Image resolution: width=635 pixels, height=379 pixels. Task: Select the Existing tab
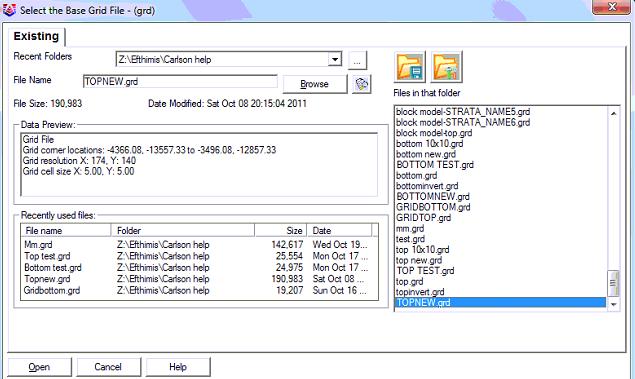(36, 36)
